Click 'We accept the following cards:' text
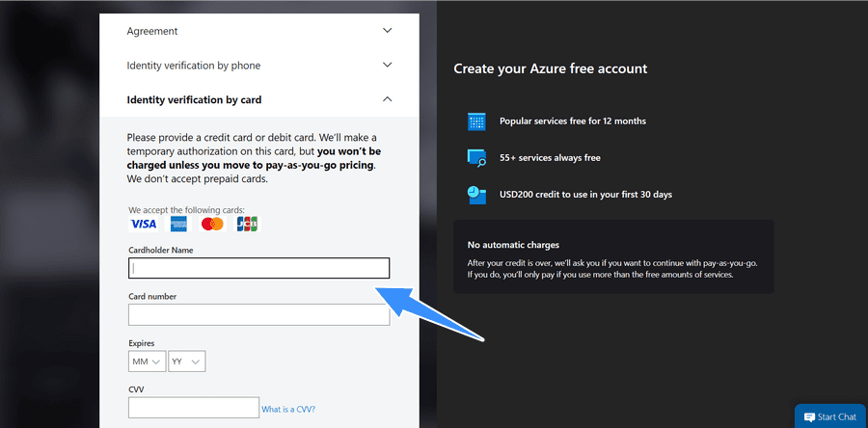Image resolution: width=868 pixels, height=428 pixels. click(x=186, y=210)
